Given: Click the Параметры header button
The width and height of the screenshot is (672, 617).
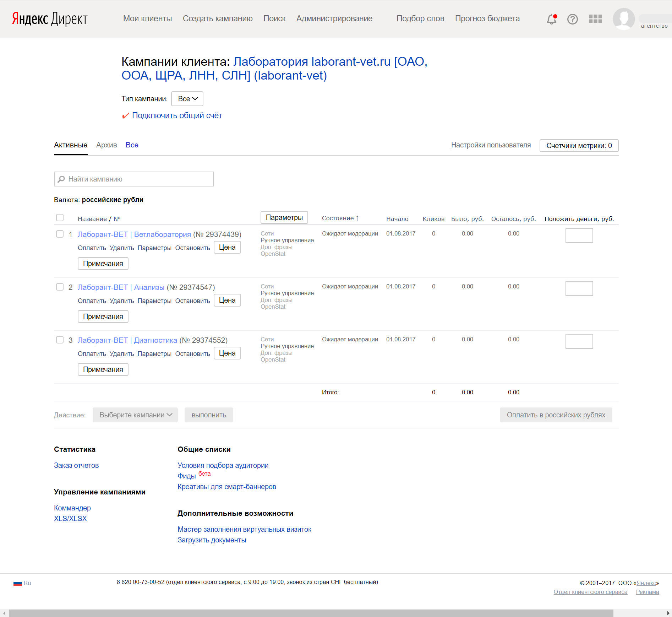Looking at the screenshot, I should (x=284, y=217).
